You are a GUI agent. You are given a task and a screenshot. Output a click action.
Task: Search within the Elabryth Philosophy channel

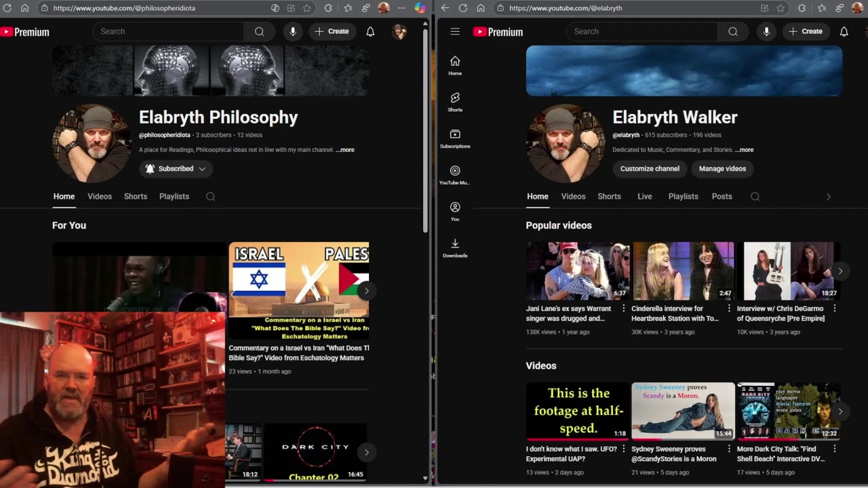point(210,197)
